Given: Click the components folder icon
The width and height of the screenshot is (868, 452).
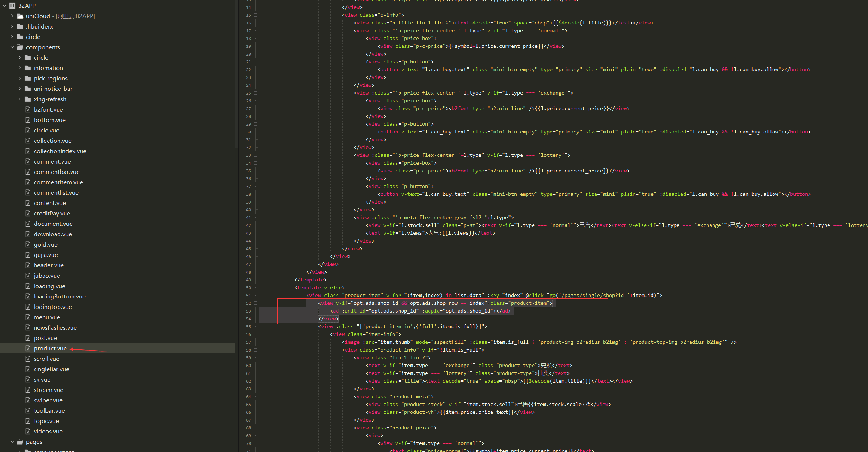Looking at the screenshot, I should point(20,47).
